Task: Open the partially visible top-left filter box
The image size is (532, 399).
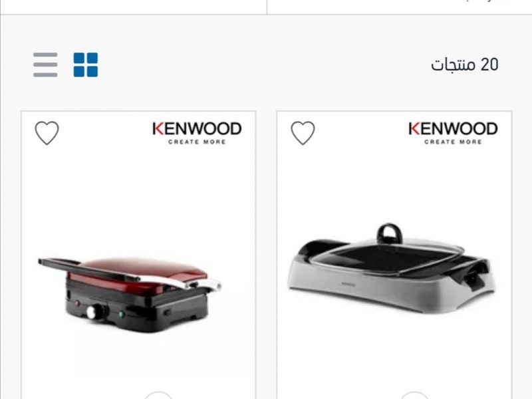Action: coord(134,7)
